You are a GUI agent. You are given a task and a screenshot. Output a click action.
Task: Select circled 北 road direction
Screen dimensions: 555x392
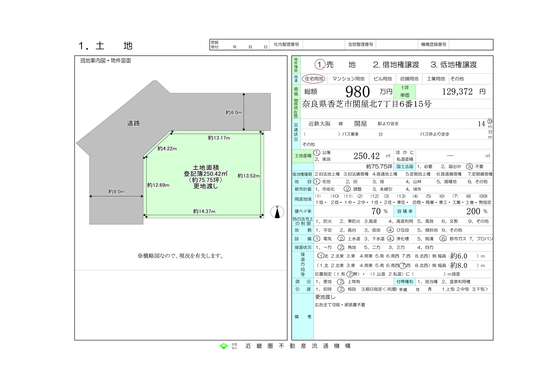(x=323, y=256)
